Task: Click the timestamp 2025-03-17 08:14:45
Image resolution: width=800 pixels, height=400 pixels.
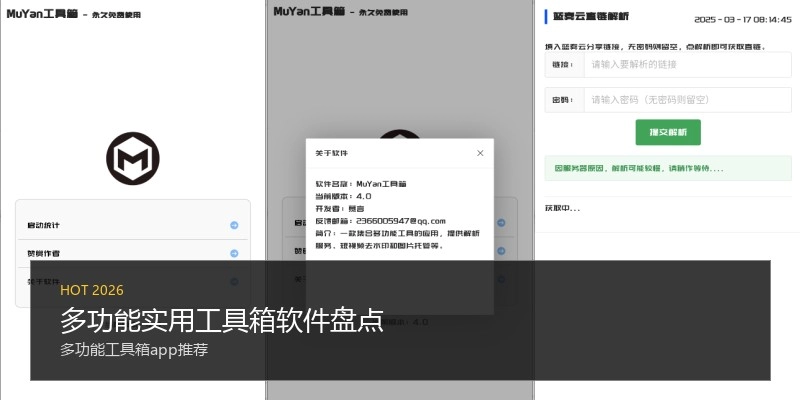Action: tap(743, 20)
